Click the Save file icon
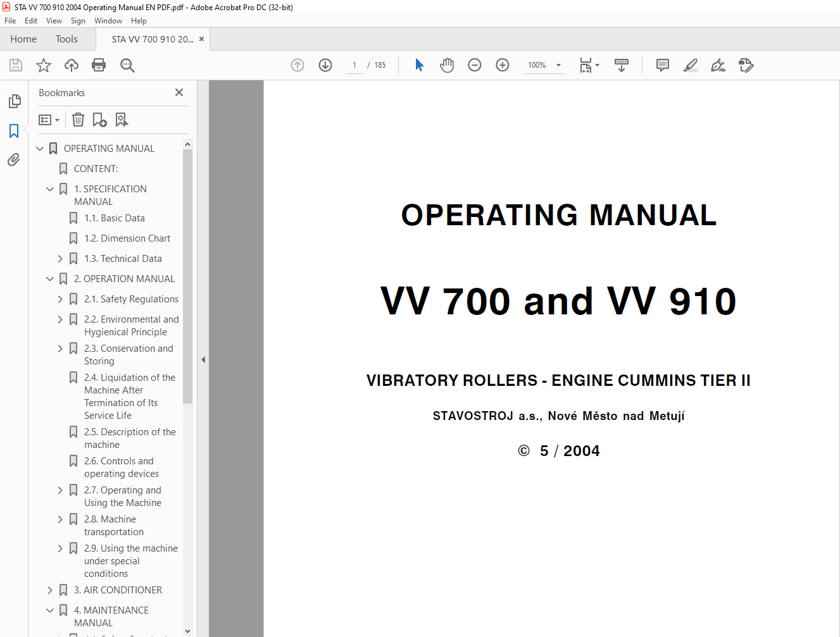This screenshot has width=840, height=637. pyautogui.click(x=16, y=65)
